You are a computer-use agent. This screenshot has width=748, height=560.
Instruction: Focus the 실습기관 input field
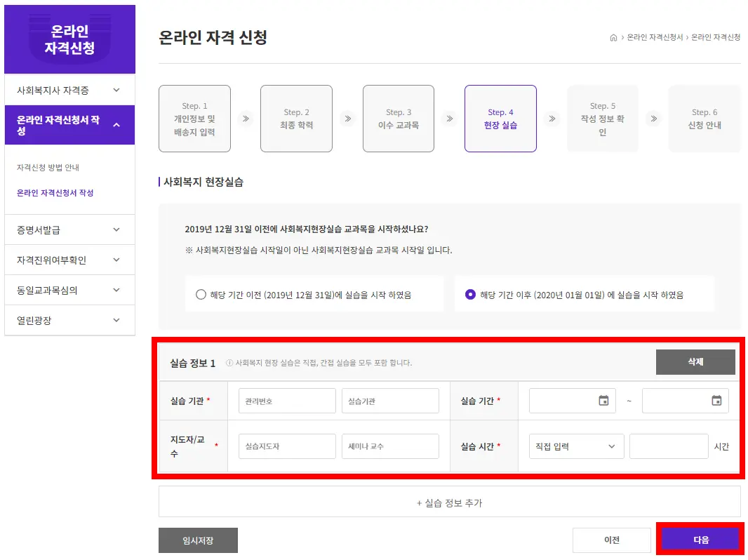390,401
